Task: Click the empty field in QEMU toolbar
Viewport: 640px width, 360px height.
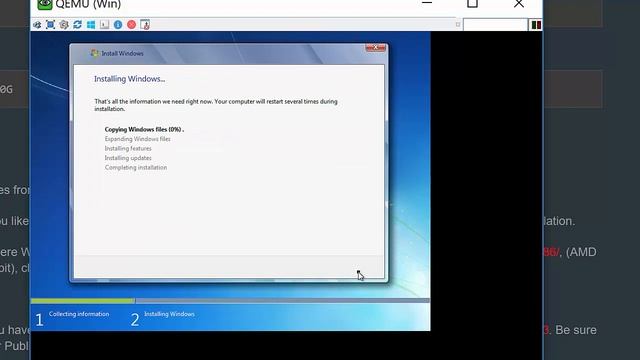Action: (x=495, y=25)
